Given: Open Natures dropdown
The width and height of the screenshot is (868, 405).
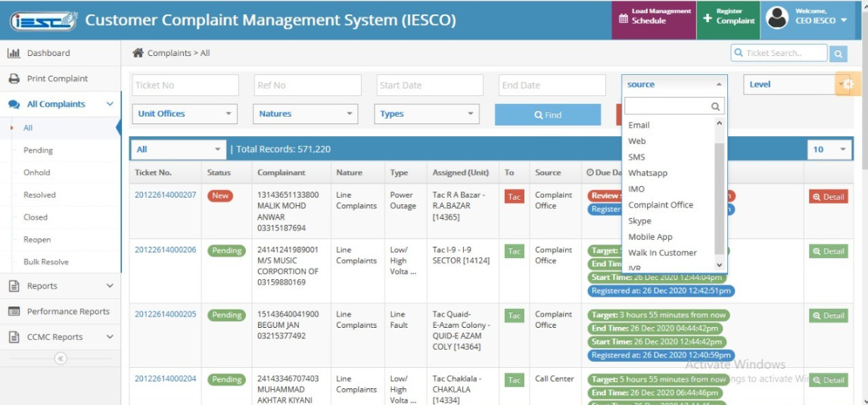Looking at the screenshot, I should (x=306, y=114).
